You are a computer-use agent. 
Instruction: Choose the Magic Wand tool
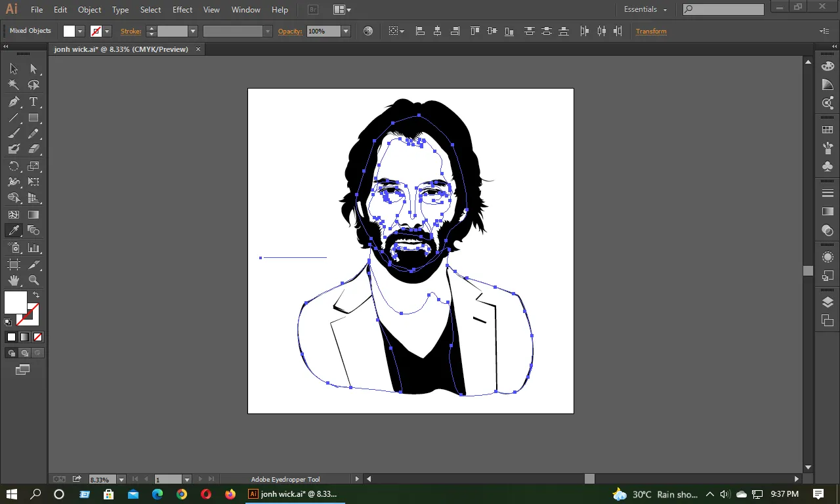14,85
